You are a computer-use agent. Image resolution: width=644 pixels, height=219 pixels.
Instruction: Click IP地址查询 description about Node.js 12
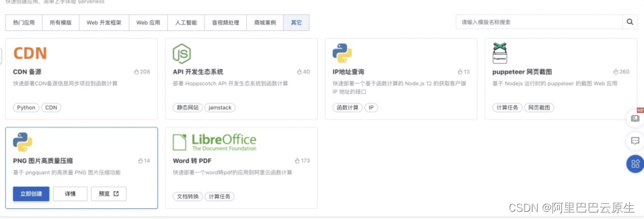click(399, 88)
